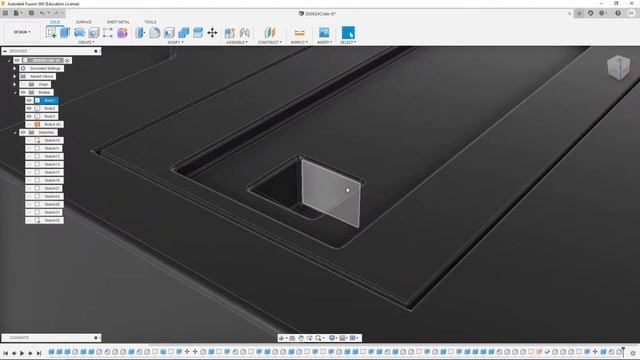The image size is (640, 360).
Task: Click the Save icon in title toolbar
Action: (x=31, y=13)
